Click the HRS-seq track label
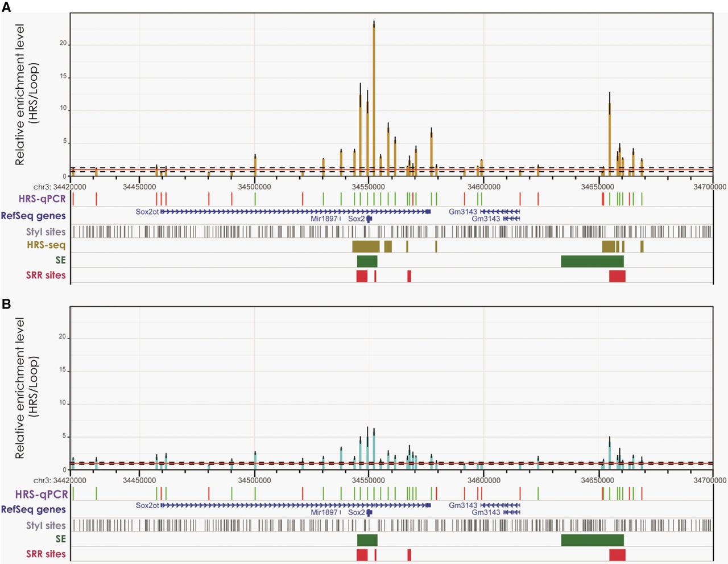 tap(46, 245)
